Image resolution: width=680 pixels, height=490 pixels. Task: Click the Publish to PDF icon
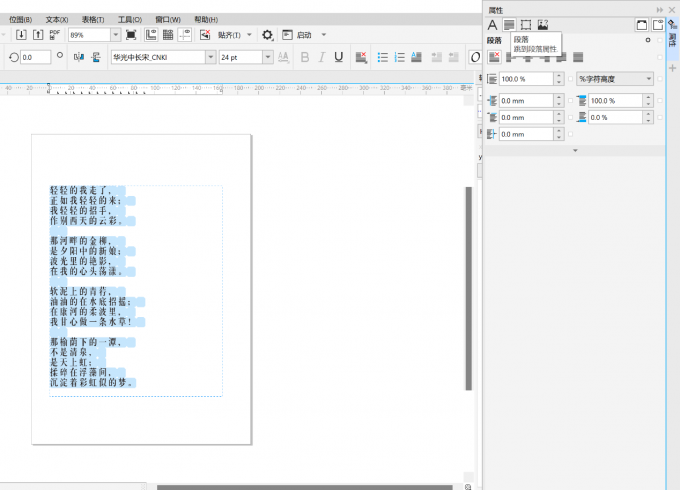55,35
